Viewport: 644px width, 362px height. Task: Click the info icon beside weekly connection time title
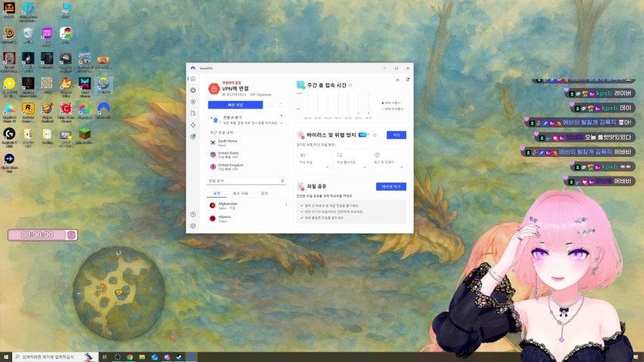coord(350,85)
